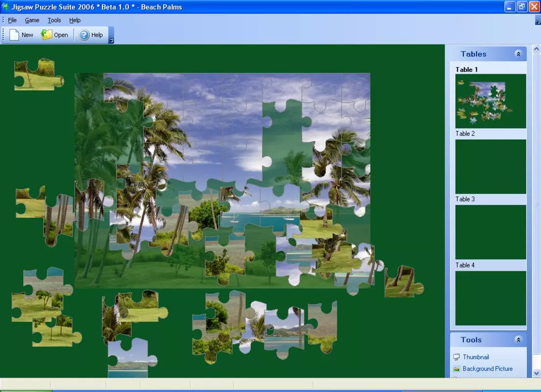Click the main toolbar grip handle

(3, 35)
